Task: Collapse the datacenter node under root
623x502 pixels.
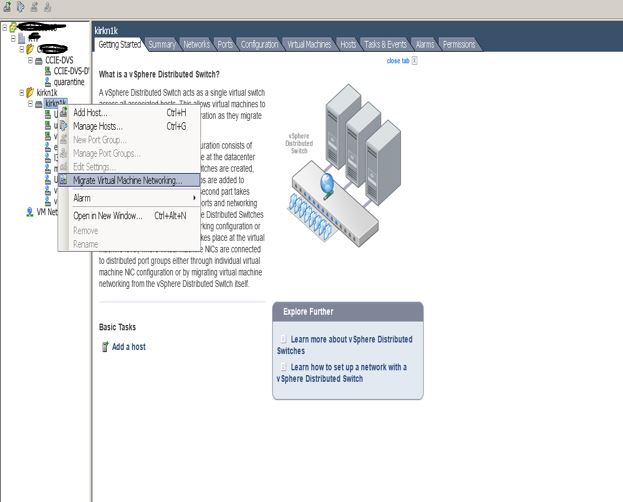Action: [x=13, y=39]
